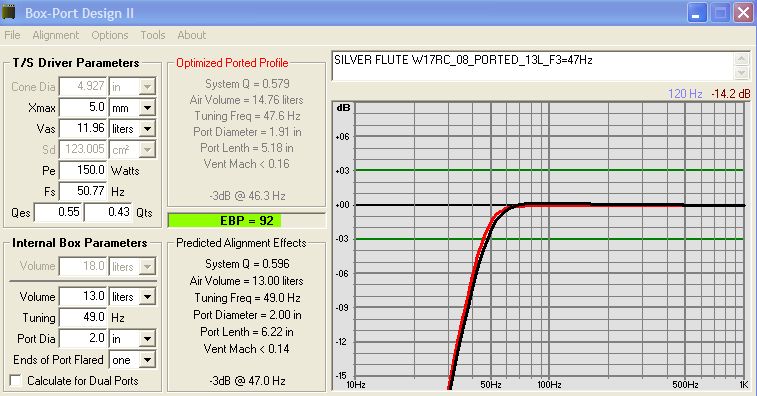The height and width of the screenshot is (396, 757).
Task: Open the Tools menu
Action: tap(153, 35)
